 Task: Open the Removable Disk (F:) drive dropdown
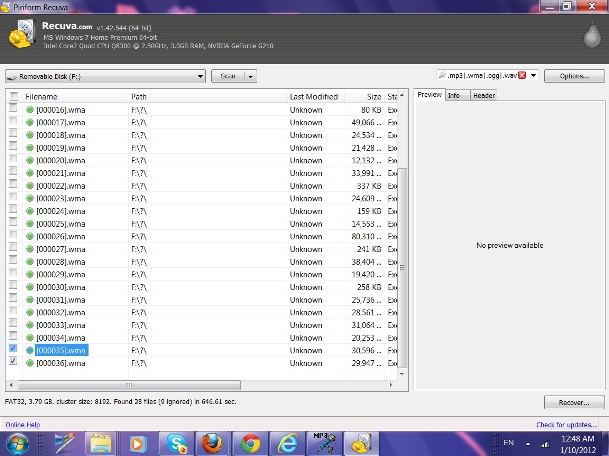pyautogui.click(x=200, y=76)
